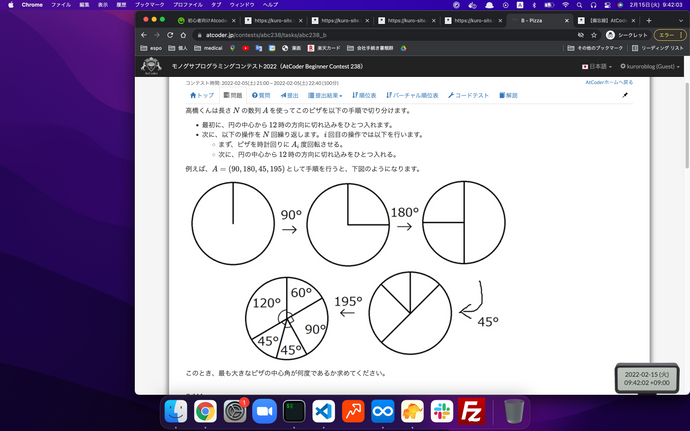The height and width of the screenshot is (431, 690).
Task: Open the Google Calendar bookmark icon
Action: pos(272,48)
